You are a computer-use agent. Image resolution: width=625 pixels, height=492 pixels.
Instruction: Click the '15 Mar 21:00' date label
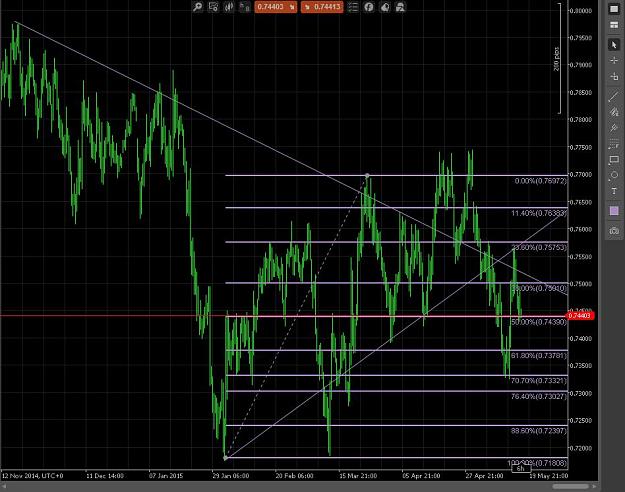[358, 476]
